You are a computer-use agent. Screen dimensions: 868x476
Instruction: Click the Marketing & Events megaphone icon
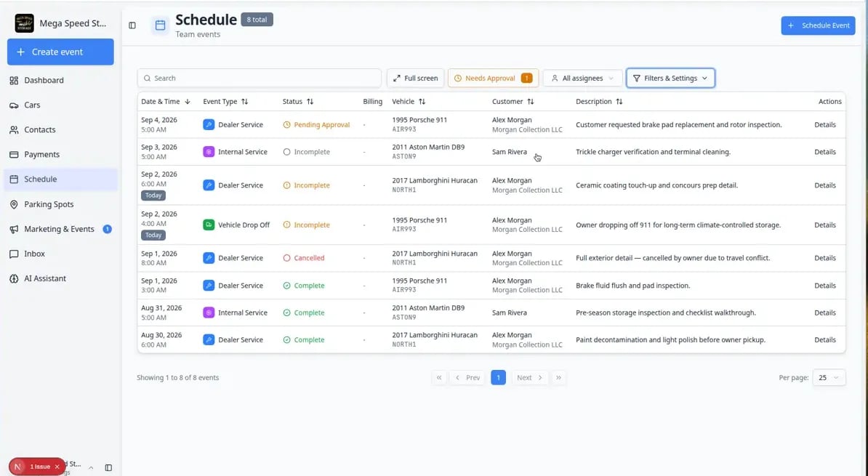click(x=14, y=229)
